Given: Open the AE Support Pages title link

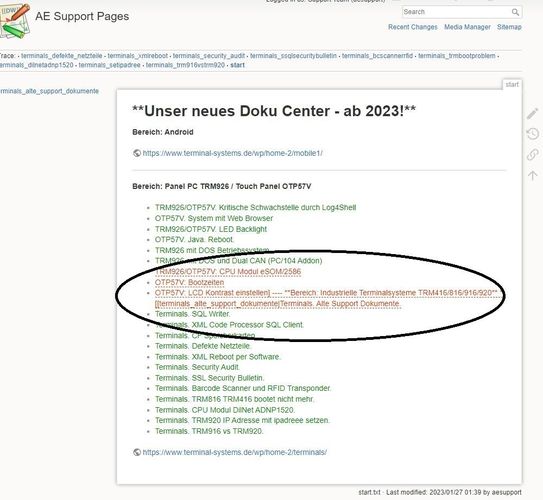Looking at the screenshot, I should coord(82,16).
